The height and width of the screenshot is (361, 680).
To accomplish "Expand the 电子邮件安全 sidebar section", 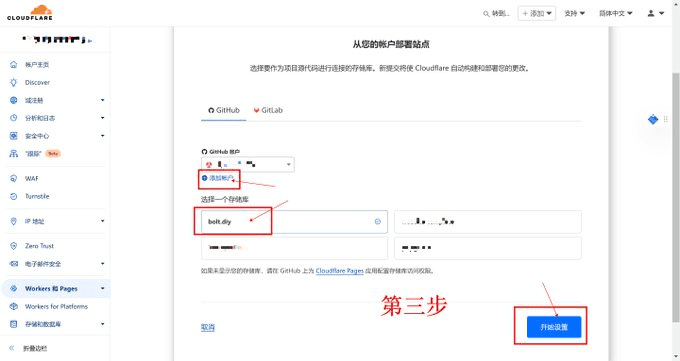I will click(103, 264).
